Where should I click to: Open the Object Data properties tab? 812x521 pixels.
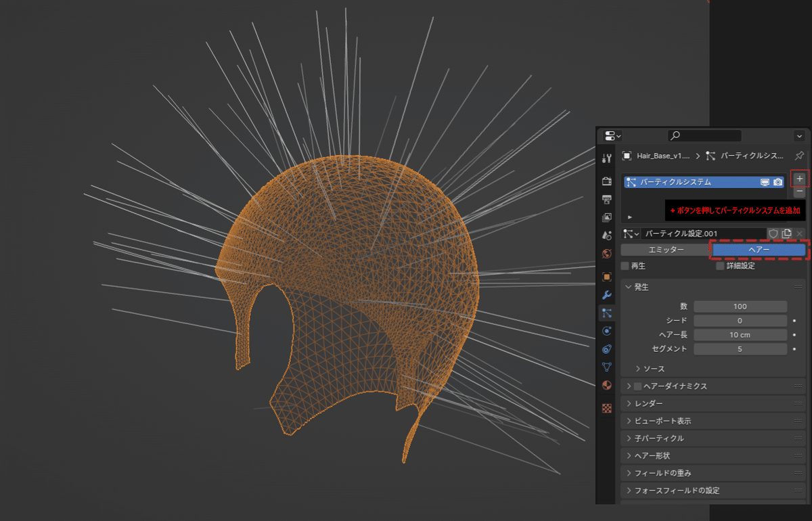coord(606,367)
